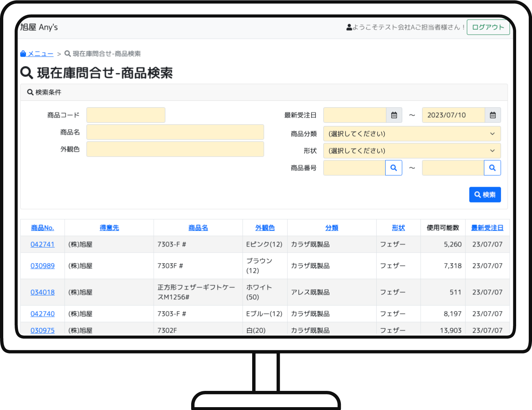The height and width of the screenshot is (410, 532).
Task: Sort table by 得意先 column header
Action: pyautogui.click(x=109, y=228)
